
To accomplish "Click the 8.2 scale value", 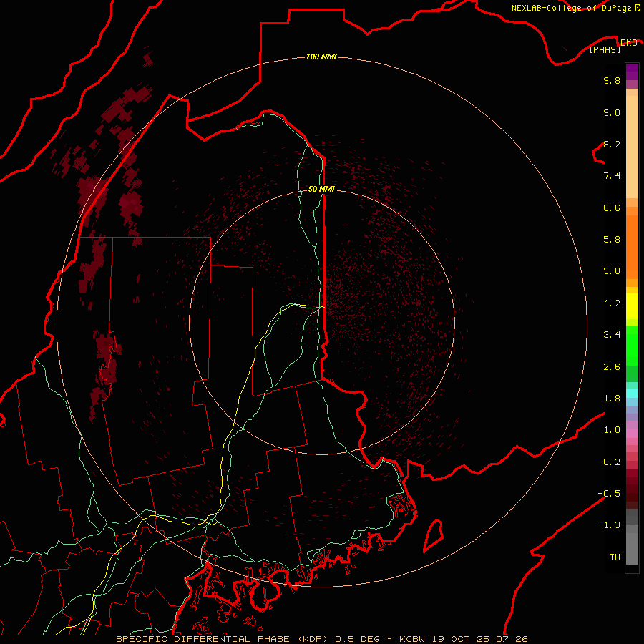I will point(612,144).
